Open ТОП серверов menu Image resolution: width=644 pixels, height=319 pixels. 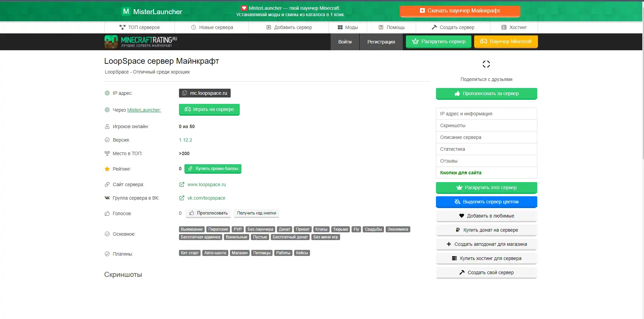point(139,27)
